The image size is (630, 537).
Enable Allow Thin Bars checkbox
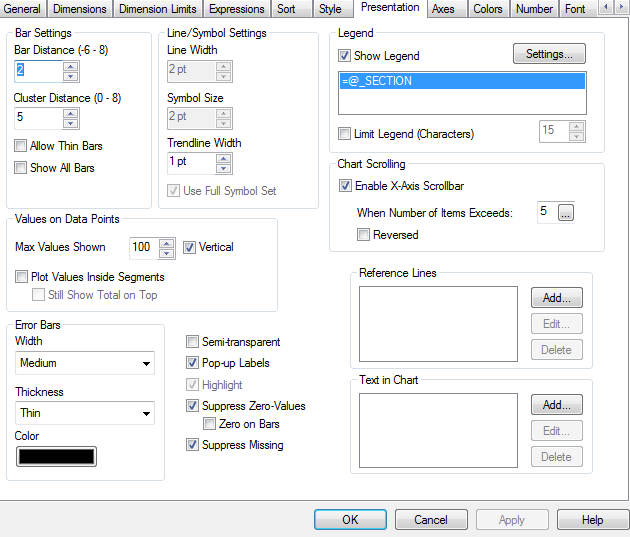[x=20, y=145]
